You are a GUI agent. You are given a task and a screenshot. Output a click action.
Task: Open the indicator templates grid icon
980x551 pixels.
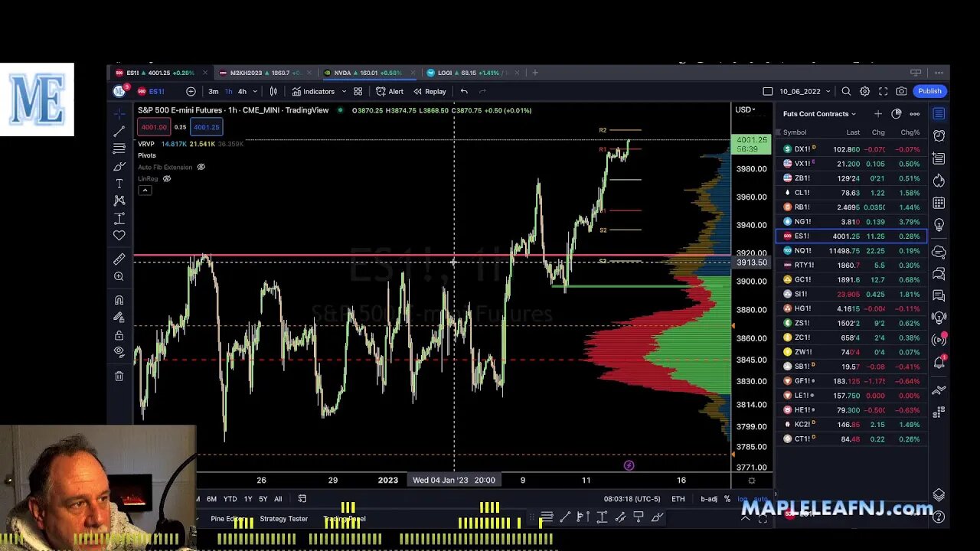358,91
